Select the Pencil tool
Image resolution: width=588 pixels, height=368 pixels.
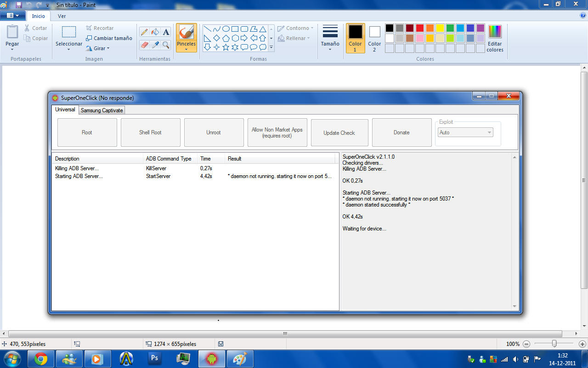[x=144, y=32]
